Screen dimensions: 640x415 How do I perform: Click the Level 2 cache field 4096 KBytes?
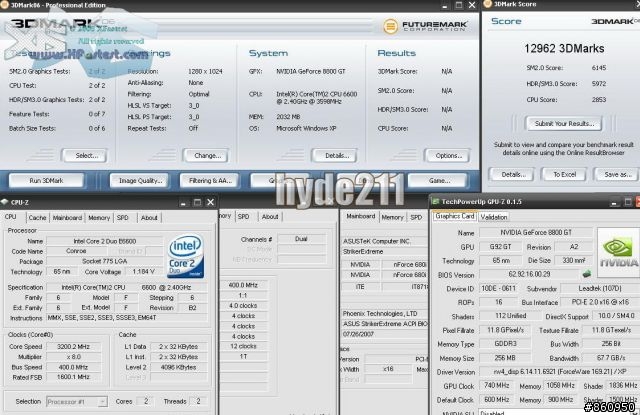[178, 367]
